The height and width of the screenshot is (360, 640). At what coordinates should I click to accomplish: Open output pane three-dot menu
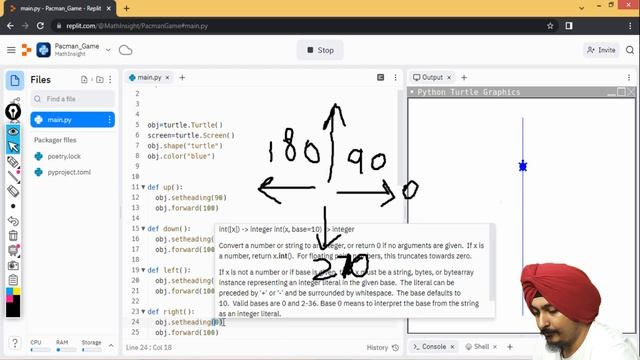click(x=629, y=77)
